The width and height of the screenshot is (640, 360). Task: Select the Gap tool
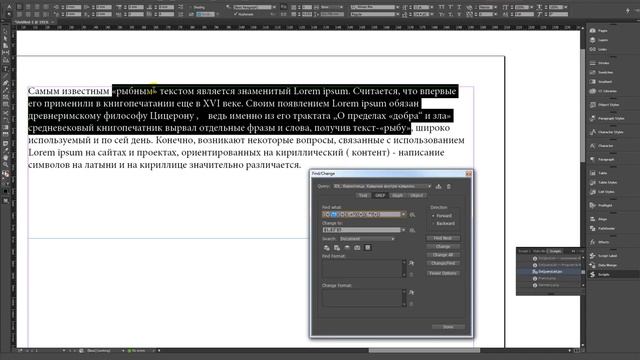pos(5,53)
